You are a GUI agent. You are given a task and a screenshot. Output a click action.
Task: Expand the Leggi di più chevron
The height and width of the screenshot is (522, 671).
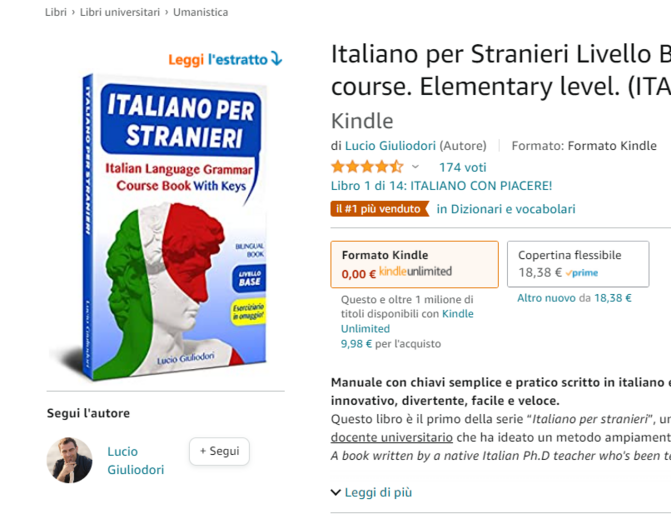[x=336, y=492]
